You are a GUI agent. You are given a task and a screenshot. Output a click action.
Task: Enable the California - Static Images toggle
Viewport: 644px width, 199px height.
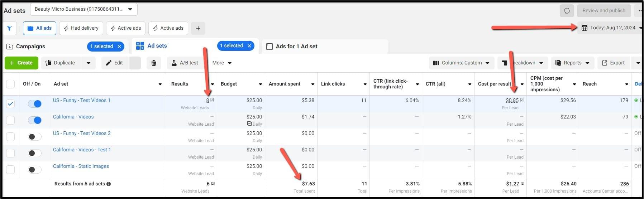click(x=35, y=170)
